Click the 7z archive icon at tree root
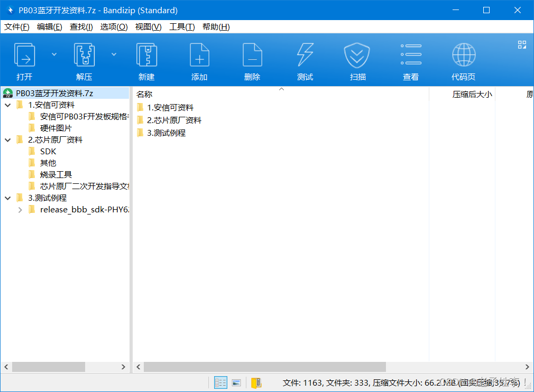The width and height of the screenshot is (534, 392). pos(8,93)
